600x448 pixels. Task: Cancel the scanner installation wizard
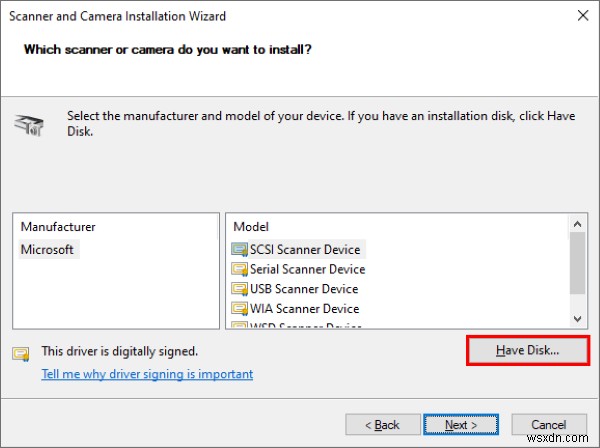click(x=549, y=424)
